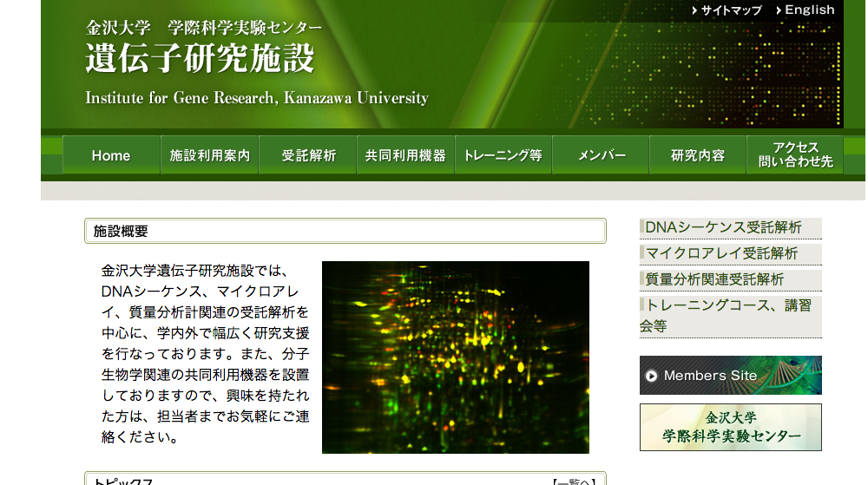The height and width of the screenshot is (485, 868).
Task: Open the 受託解析 navigation tab
Action: pyautogui.click(x=308, y=155)
